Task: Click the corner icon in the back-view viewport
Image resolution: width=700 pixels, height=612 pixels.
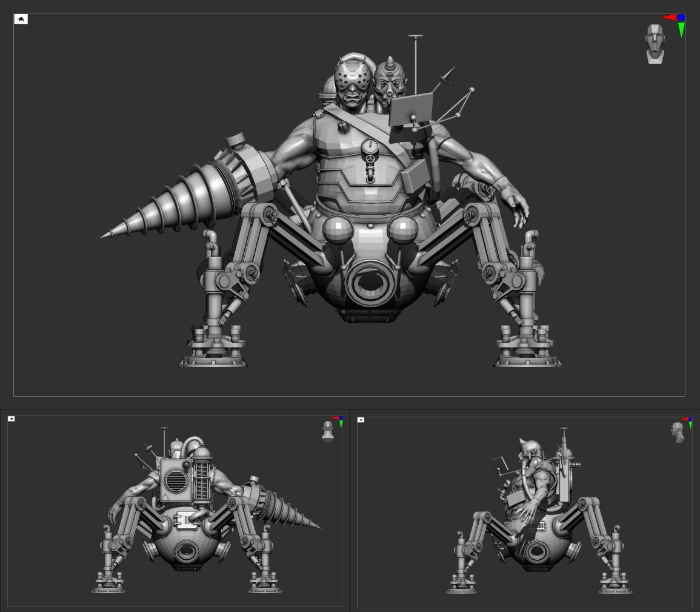Action: pos(12,419)
